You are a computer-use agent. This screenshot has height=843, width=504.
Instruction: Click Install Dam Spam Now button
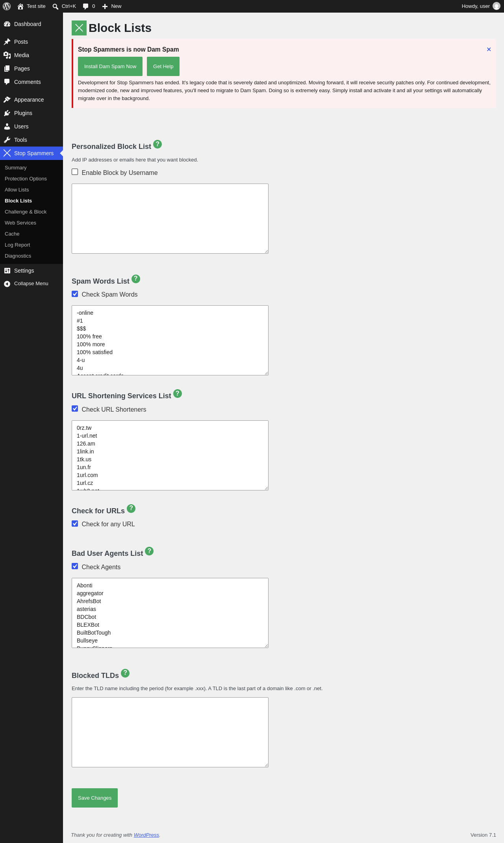click(110, 66)
